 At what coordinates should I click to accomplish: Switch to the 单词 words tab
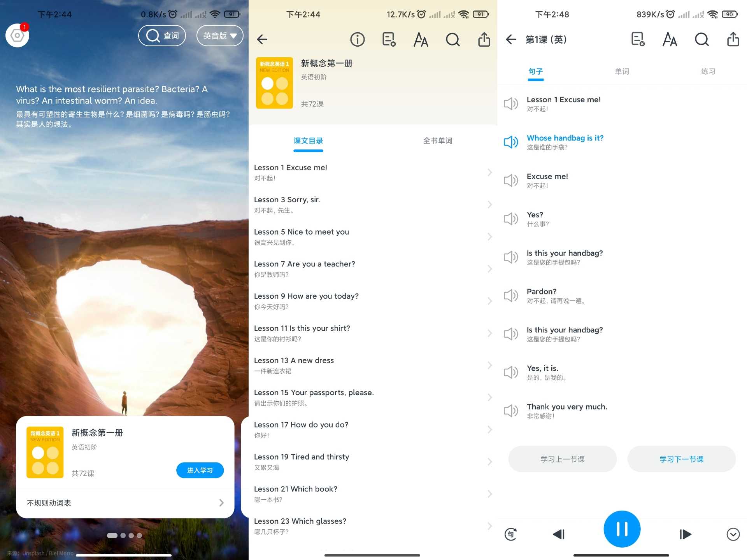(x=622, y=72)
